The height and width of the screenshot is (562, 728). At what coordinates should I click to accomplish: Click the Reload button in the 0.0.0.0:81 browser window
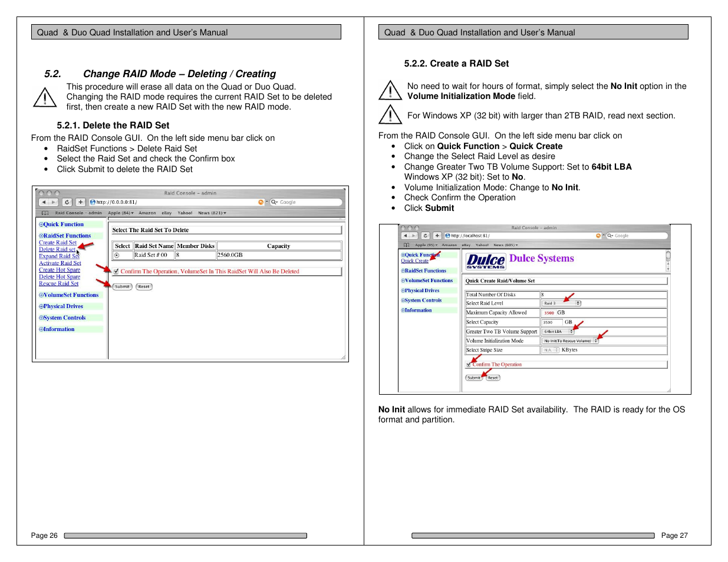[67, 202]
